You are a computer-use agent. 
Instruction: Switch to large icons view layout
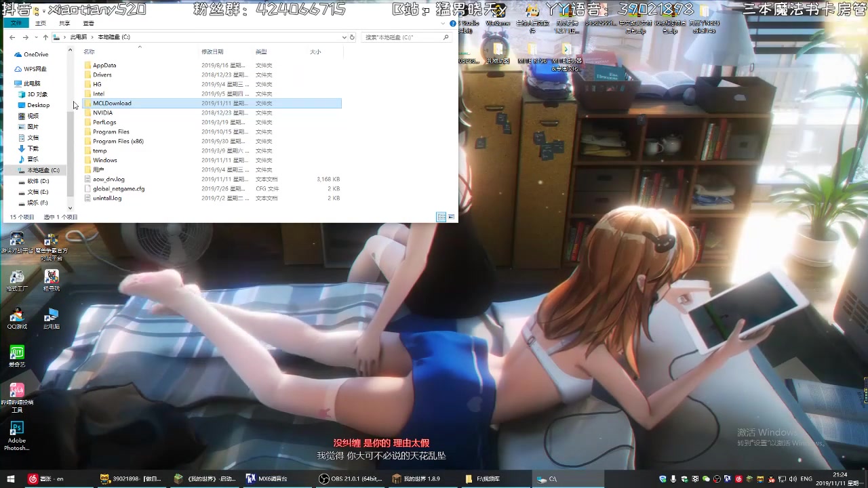click(x=451, y=217)
